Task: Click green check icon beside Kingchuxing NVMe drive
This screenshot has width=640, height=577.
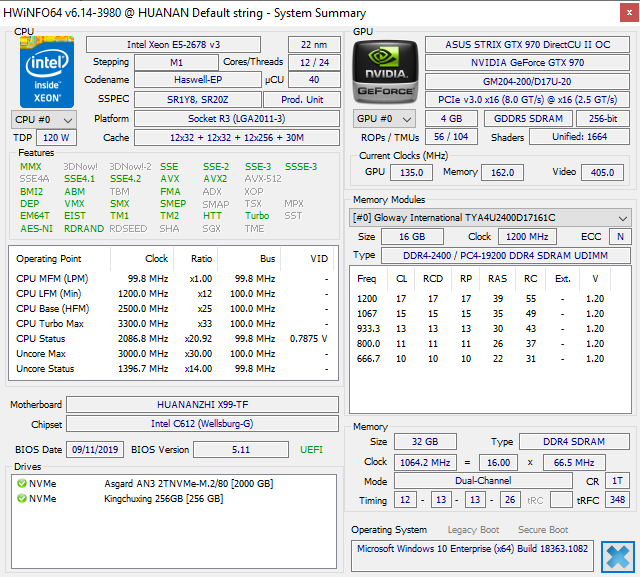Action: pyautogui.click(x=22, y=499)
